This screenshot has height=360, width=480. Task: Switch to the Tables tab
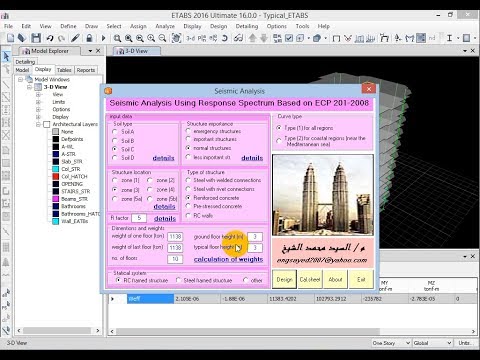[64, 70]
